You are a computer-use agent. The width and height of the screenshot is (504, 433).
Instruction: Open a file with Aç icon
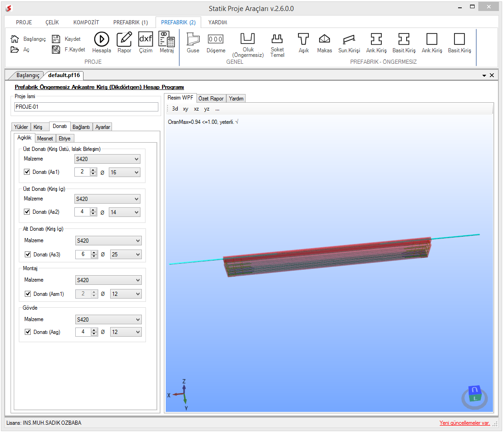click(x=15, y=50)
